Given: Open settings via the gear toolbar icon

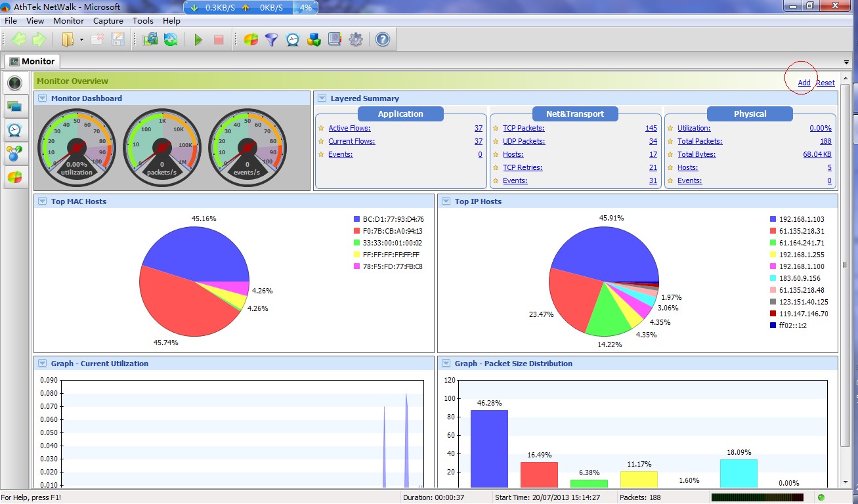Looking at the screenshot, I should click(x=356, y=39).
